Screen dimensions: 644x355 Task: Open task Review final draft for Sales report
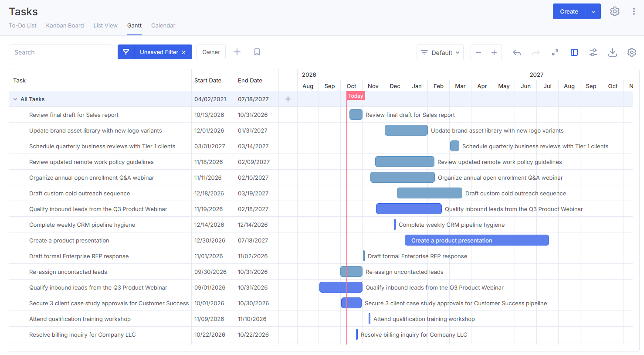click(x=74, y=115)
